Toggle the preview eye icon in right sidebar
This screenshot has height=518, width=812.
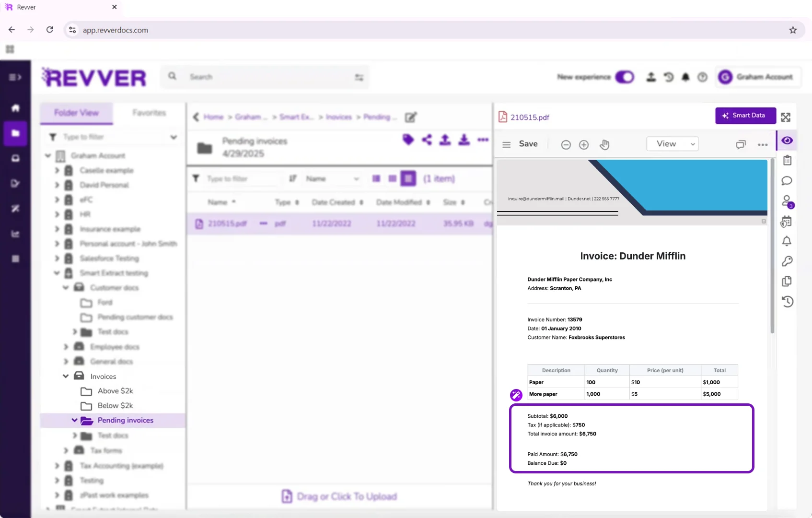(787, 141)
